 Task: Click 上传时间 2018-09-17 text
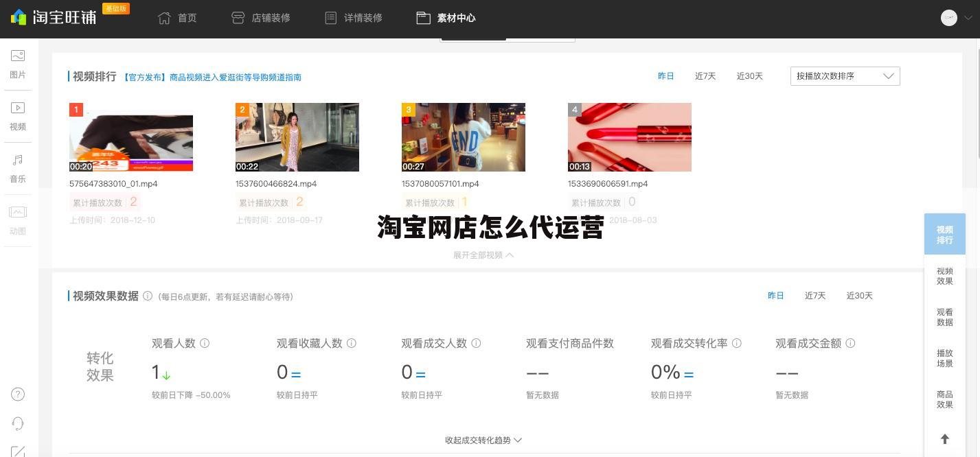[279, 220]
